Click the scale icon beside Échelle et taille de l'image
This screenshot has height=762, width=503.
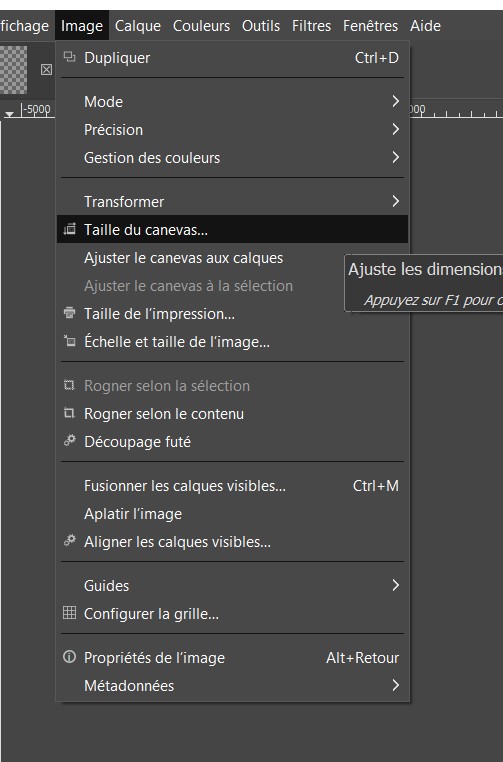click(x=69, y=341)
